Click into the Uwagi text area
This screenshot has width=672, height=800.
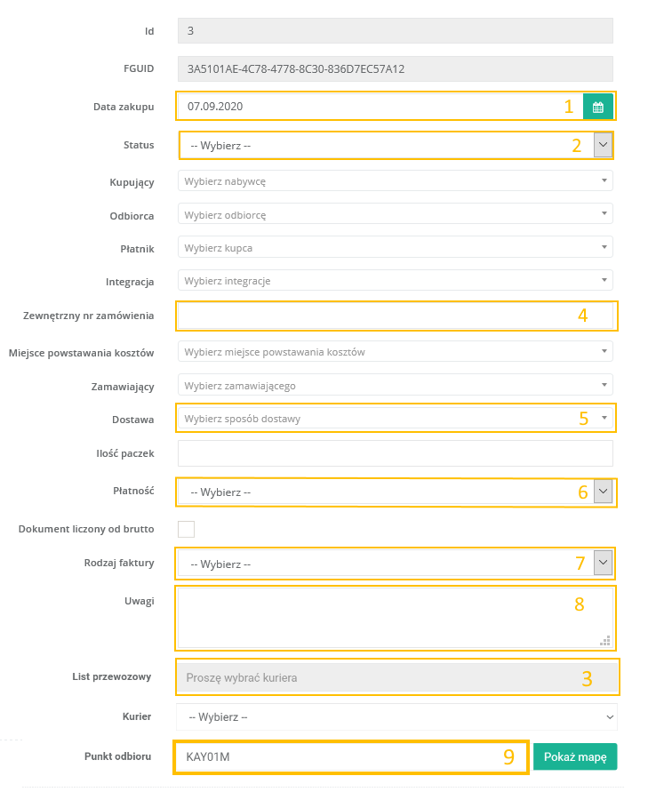click(373, 616)
